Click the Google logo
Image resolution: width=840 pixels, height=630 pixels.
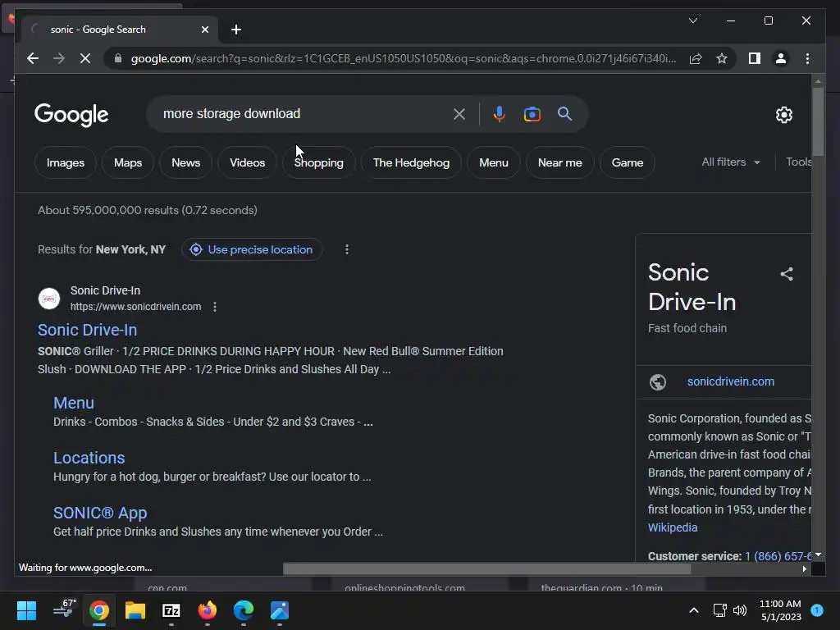coord(71,115)
